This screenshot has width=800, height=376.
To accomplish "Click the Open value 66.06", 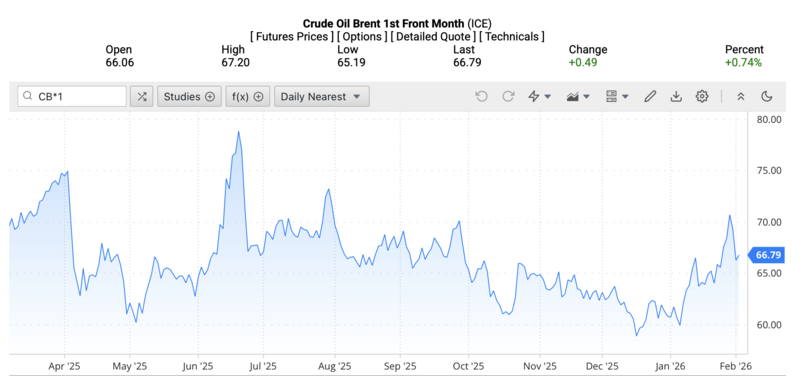I will click(x=120, y=63).
